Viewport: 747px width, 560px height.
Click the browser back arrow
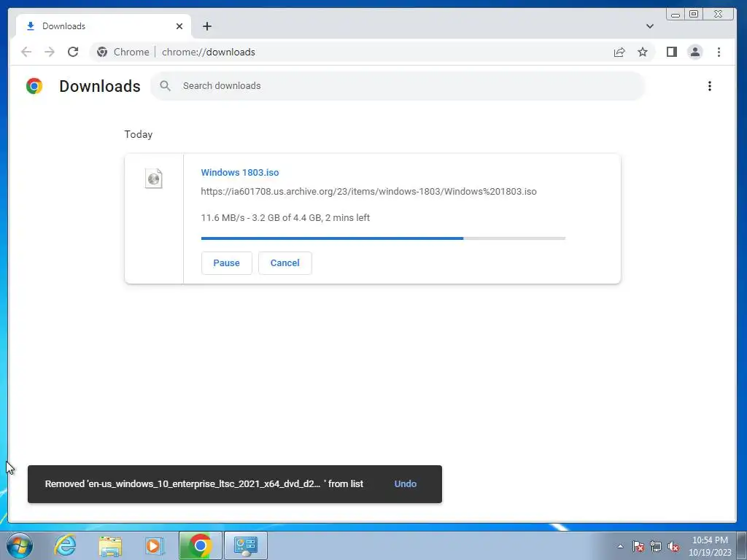tap(26, 52)
